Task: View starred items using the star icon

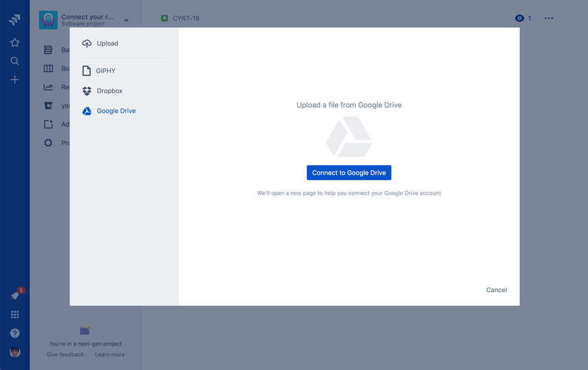Action: point(14,42)
